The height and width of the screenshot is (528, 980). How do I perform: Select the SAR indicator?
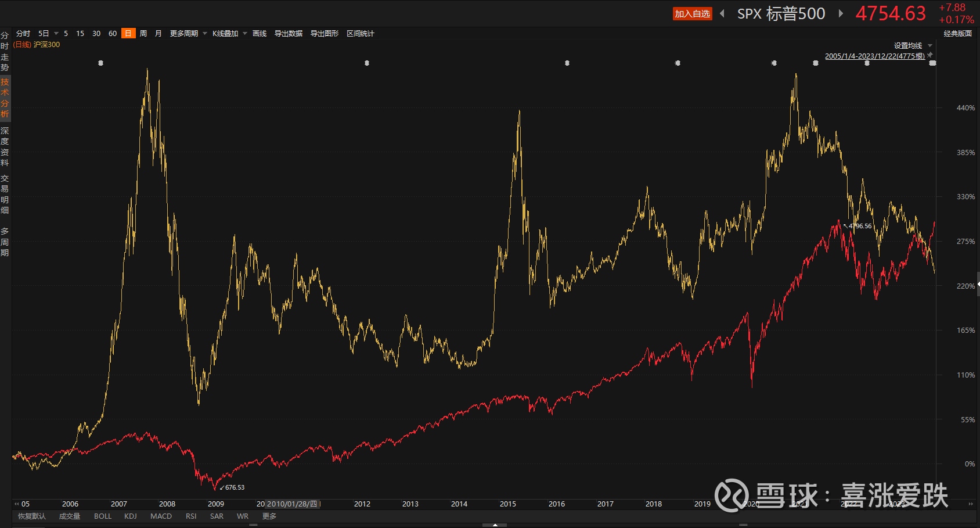pyautogui.click(x=217, y=516)
